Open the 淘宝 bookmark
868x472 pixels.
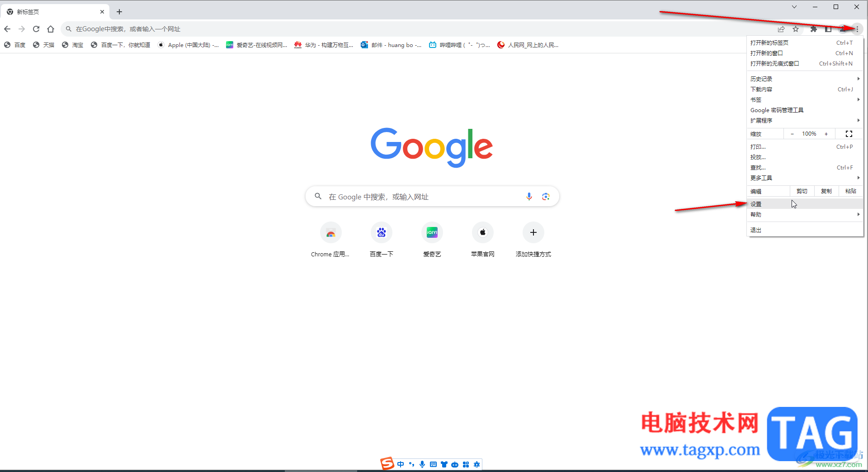[73, 45]
